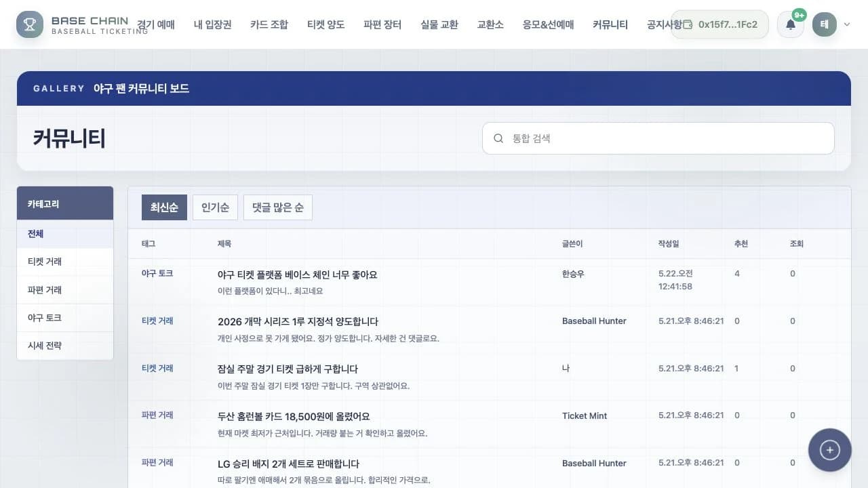The width and height of the screenshot is (868, 488).
Task: Open post 2026 개막 시리즈 1루 지정석 양도합니다
Action: [x=298, y=321]
